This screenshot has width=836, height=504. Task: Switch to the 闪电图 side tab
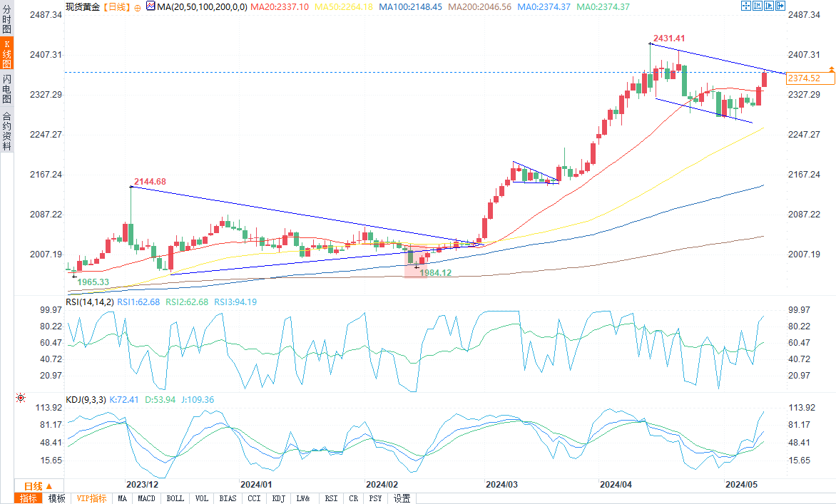(6, 88)
